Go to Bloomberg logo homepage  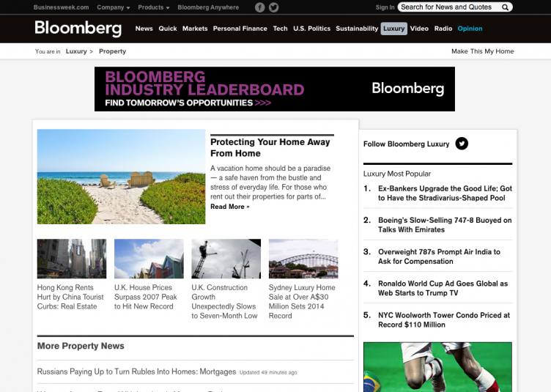click(78, 29)
